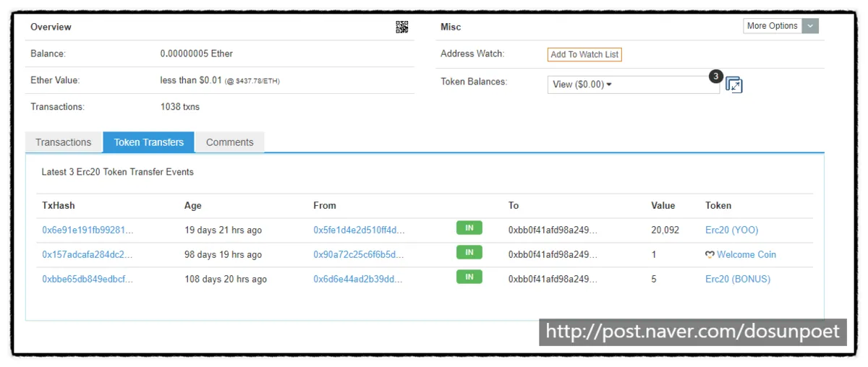868x367 pixels.
Task: Expand the Token Balances View ($0.00) dropdown
Action: point(634,85)
